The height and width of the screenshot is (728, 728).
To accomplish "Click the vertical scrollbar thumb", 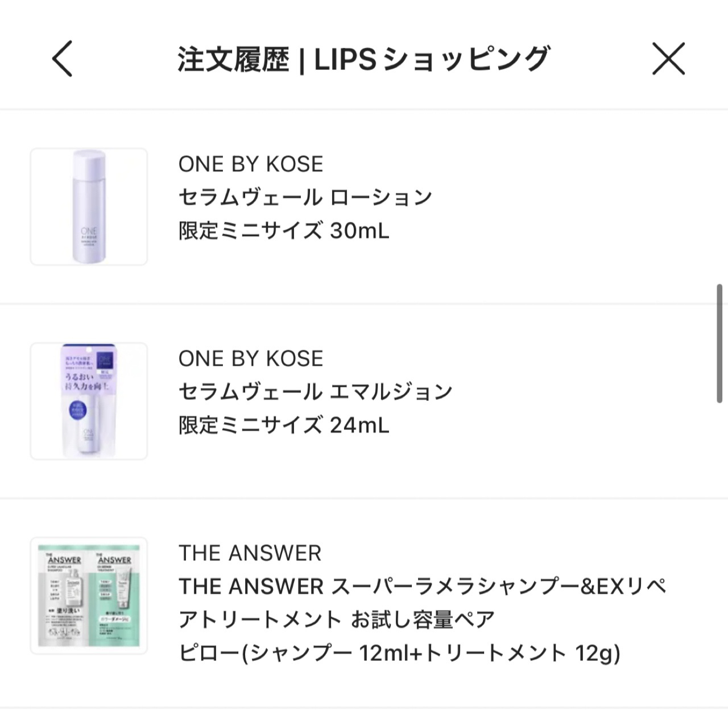I will pyautogui.click(x=719, y=345).
